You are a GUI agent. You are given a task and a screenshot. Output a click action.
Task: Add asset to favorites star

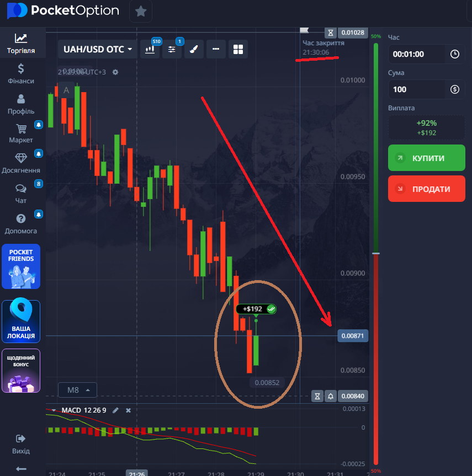tap(141, 12)
